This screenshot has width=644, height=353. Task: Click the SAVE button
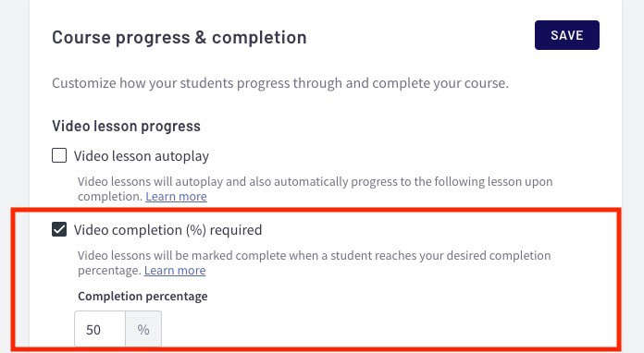click(x=567, y=35)
